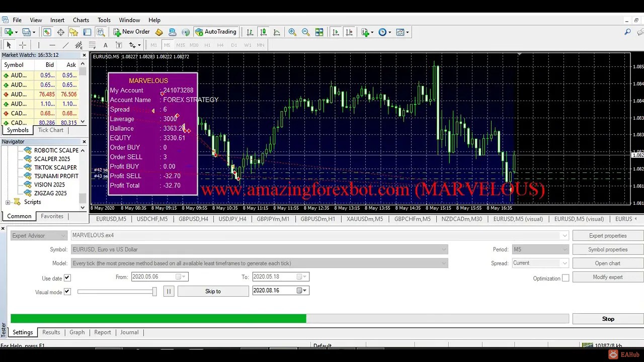Toggle the Use date checkbox

point(67,278)
